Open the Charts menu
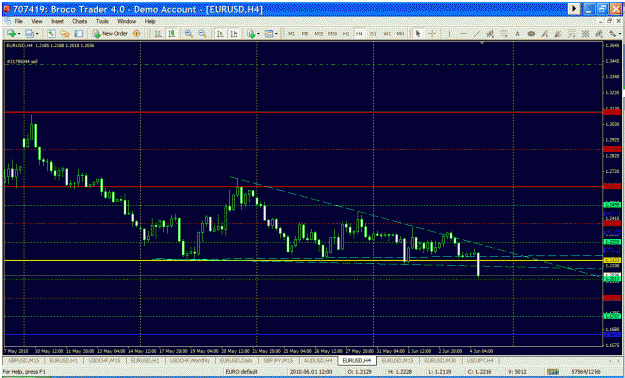 pos(80,21)
